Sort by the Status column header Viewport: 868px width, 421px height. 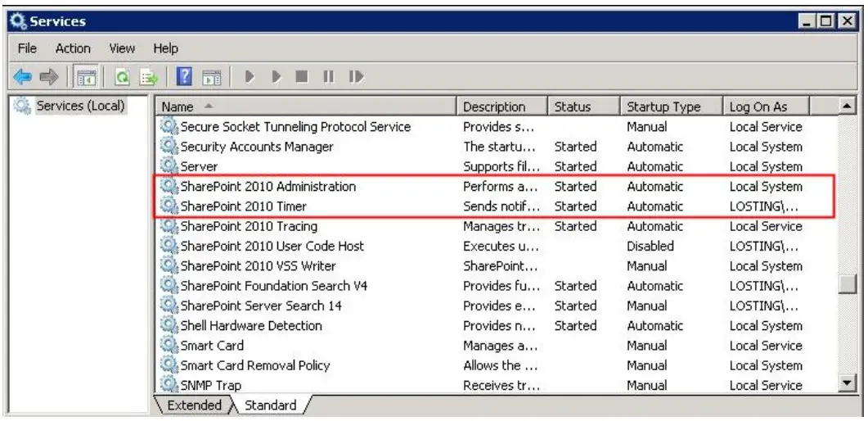point(583,106)
